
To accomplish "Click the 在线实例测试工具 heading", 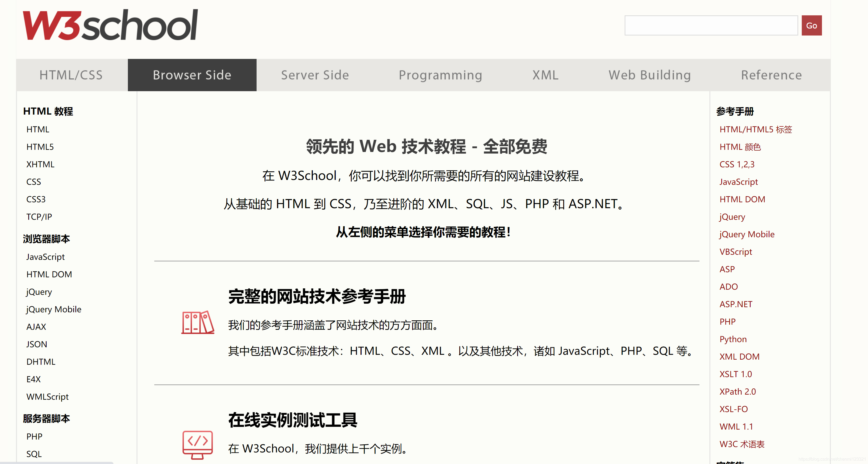I will pyautogui.click(x=292, y=420).
